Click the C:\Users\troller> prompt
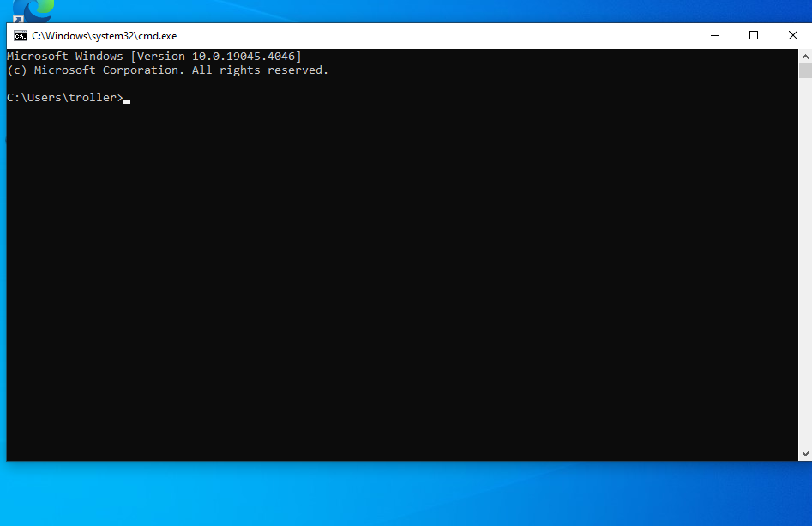 pyautogui.click(x=64, y=98)
